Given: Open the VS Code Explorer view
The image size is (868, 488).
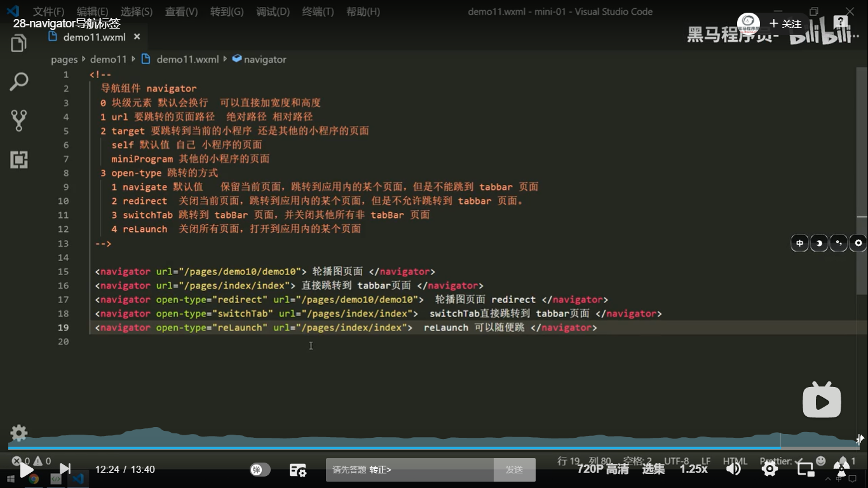Looking at the screenshot, I should click(x=19, y=43).
